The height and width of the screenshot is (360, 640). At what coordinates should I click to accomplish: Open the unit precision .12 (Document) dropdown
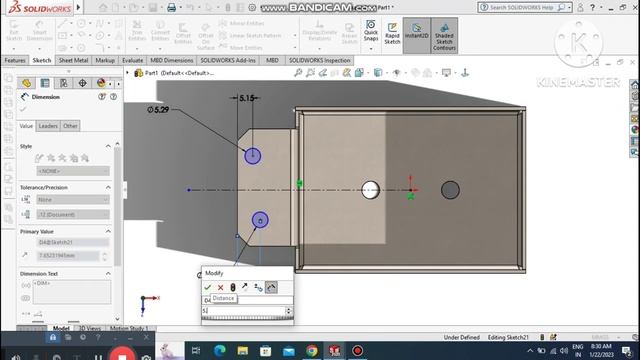[x=73, y=215]
